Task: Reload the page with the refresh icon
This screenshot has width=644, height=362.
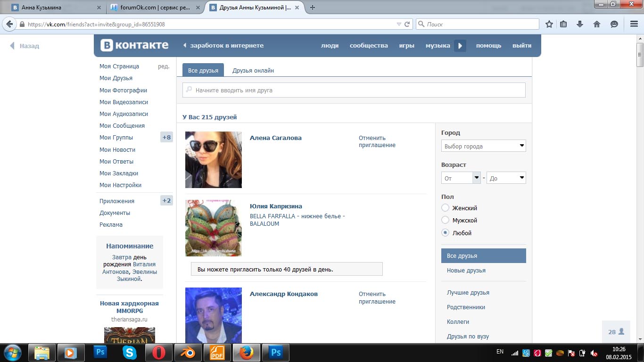Action: pyautogui.click(x=407, y=24)
